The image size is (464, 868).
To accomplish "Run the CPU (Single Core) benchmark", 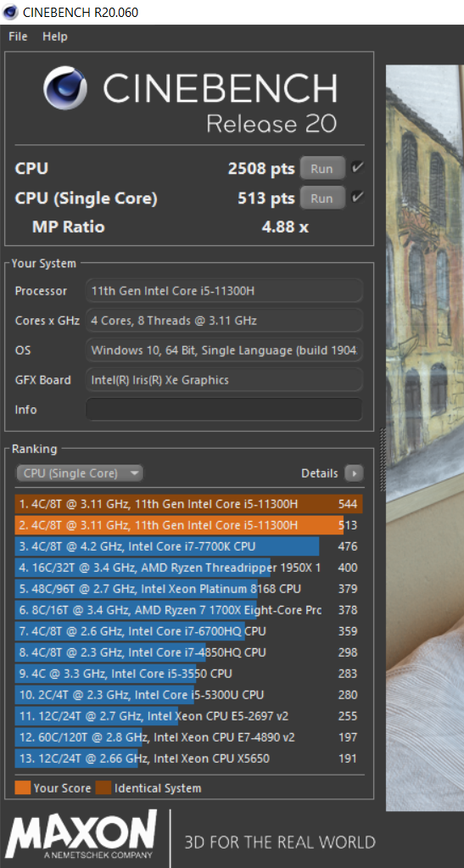I will click(x=322, y=198).
